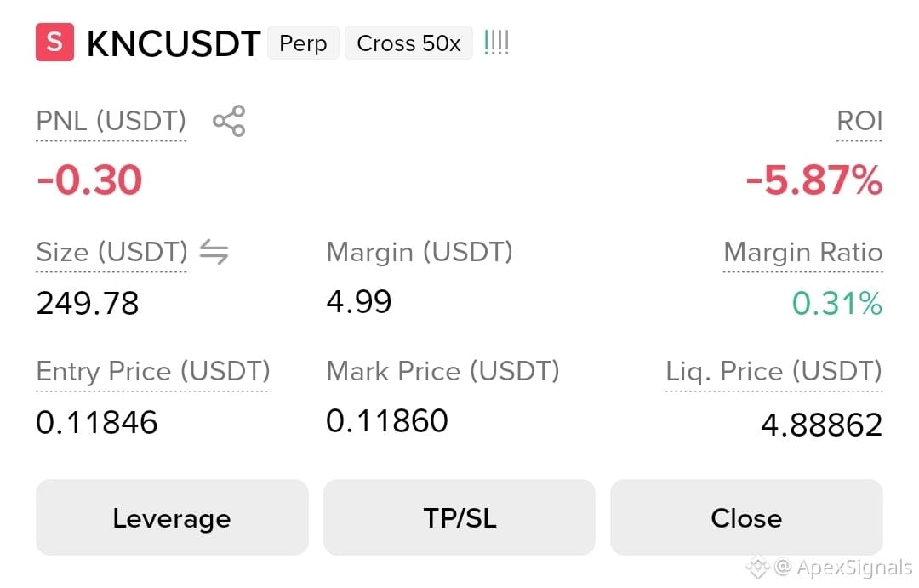Click the Margin value 4.99

(x=359, y=302)
